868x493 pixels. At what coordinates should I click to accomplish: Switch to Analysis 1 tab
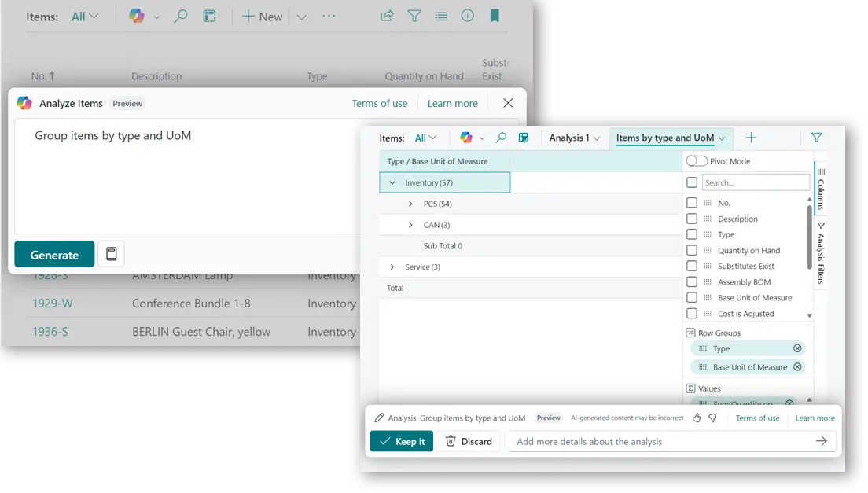tap(574, 138)
